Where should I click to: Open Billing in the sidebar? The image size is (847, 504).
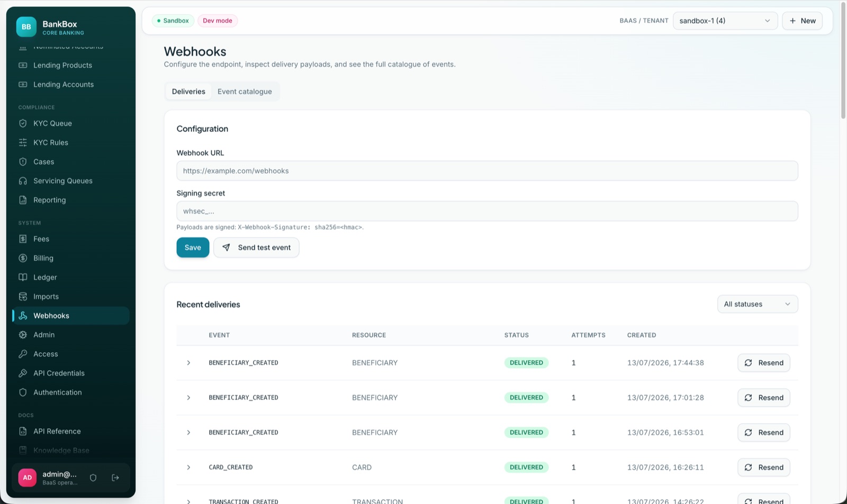tap(71, 258)
